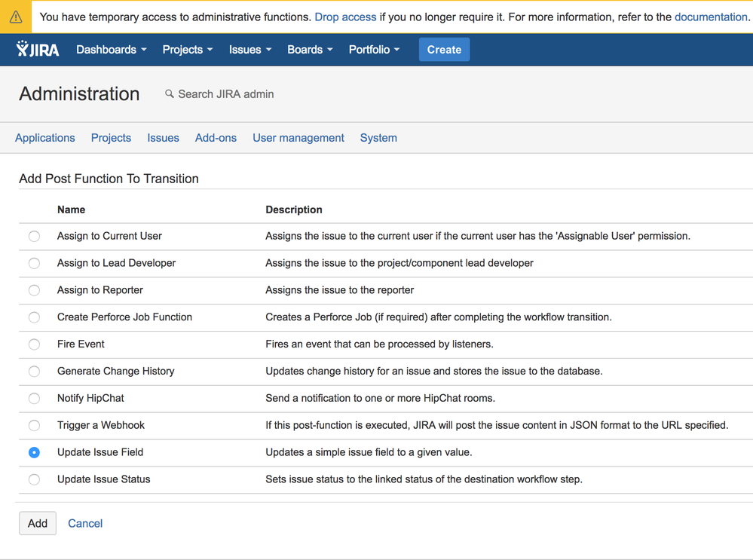Screen dimensions: 753x560
Task: Open the documentation link in banner
Action: click(x=712, y=17)
